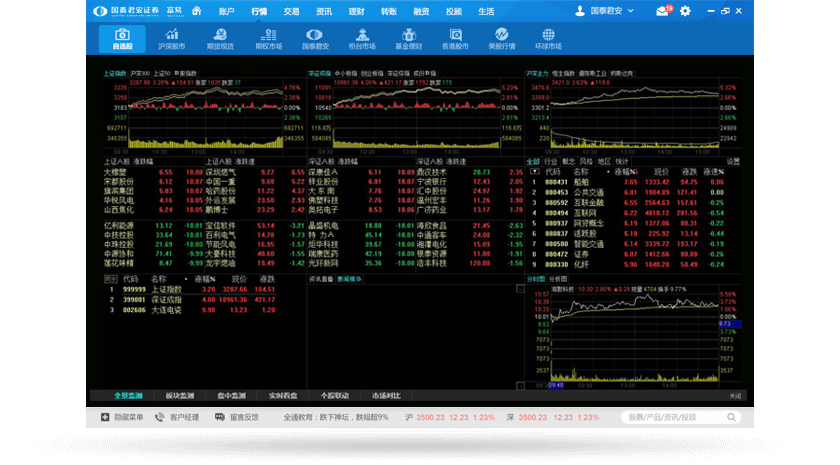Viewport: 840px width, 465px height.
Task: Open the 留言反馈 feedback link
Action: pos(236,417)
